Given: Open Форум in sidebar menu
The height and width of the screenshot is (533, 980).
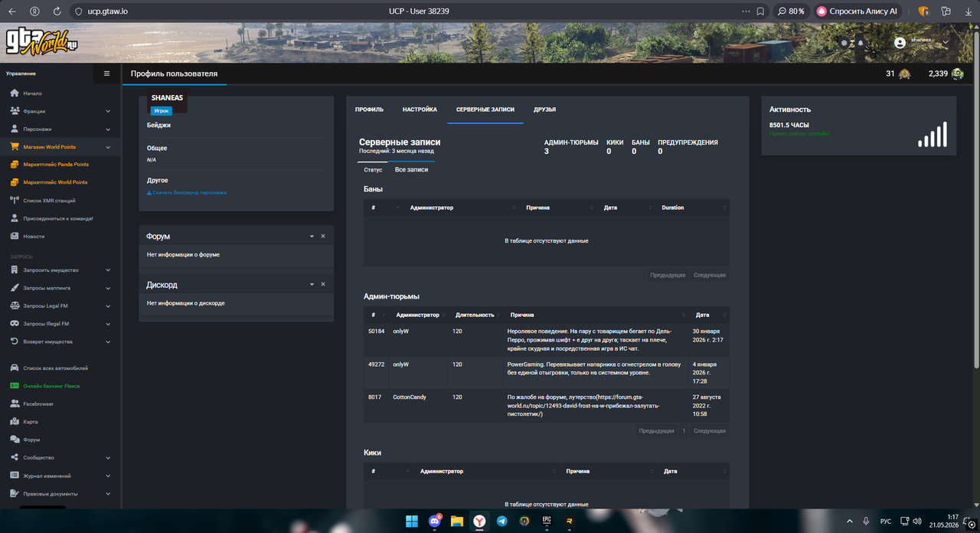Looking at the screenshot, I should (31, 440).
